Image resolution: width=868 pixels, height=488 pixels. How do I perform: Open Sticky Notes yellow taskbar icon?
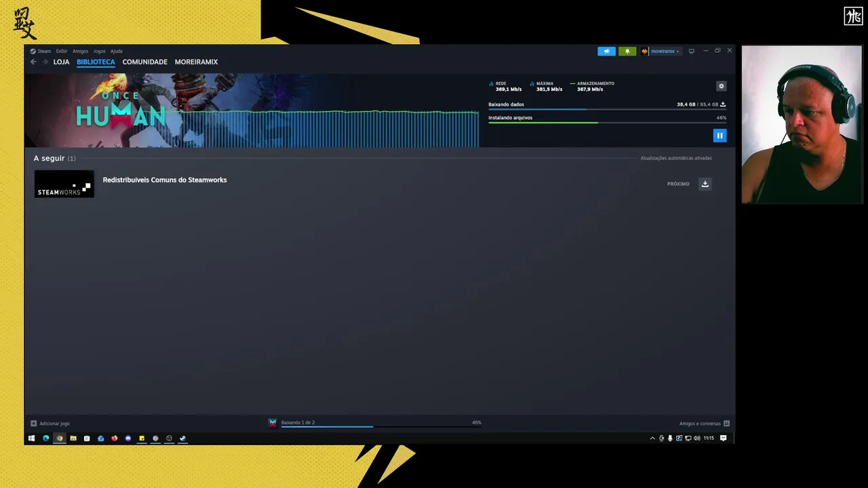tap(142, 439)
